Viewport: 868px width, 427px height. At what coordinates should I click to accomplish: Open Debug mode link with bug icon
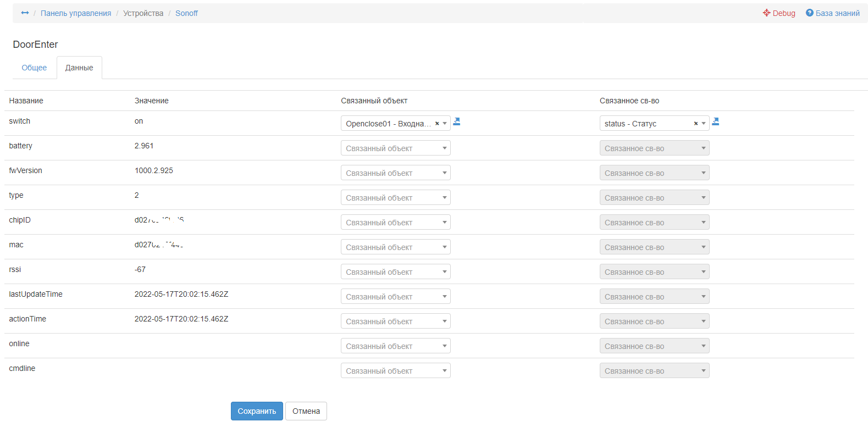779,13
